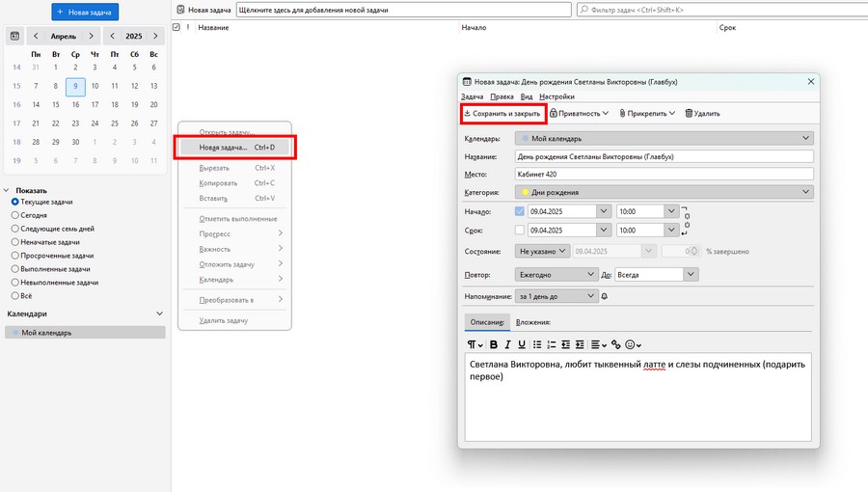Toggle bold formatting in description toolbar

coord(493,344)
